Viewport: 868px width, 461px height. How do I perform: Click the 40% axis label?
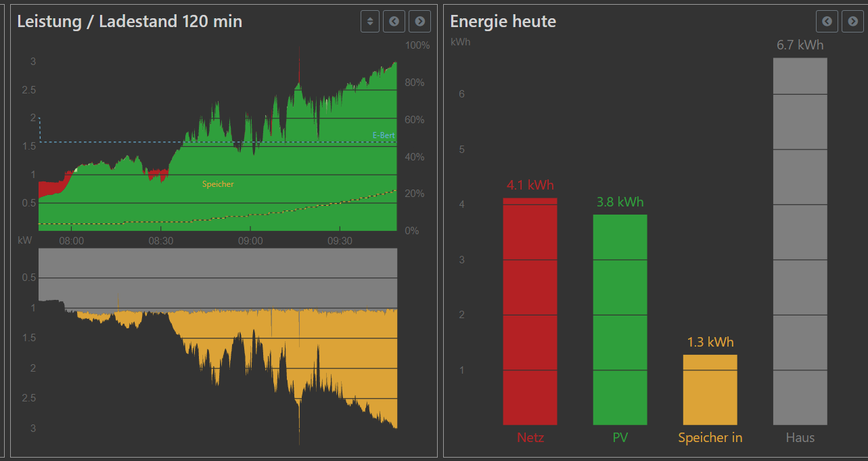415,157
